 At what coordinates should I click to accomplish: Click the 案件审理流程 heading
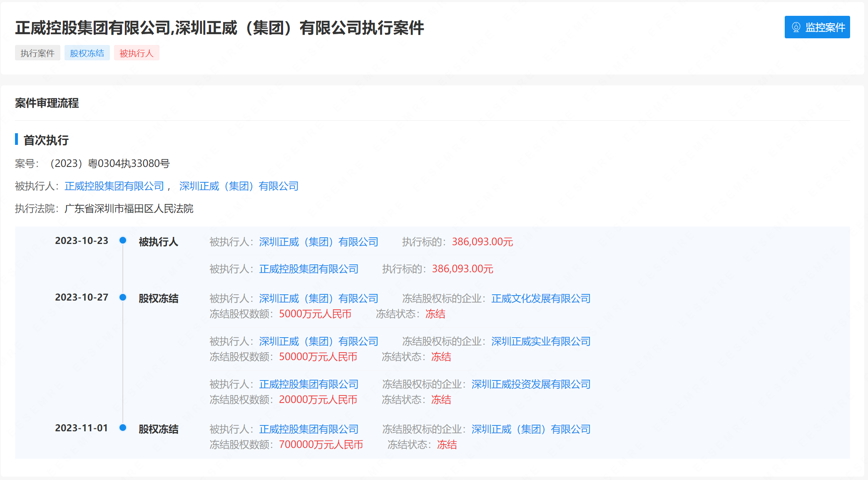click(47, 103)
